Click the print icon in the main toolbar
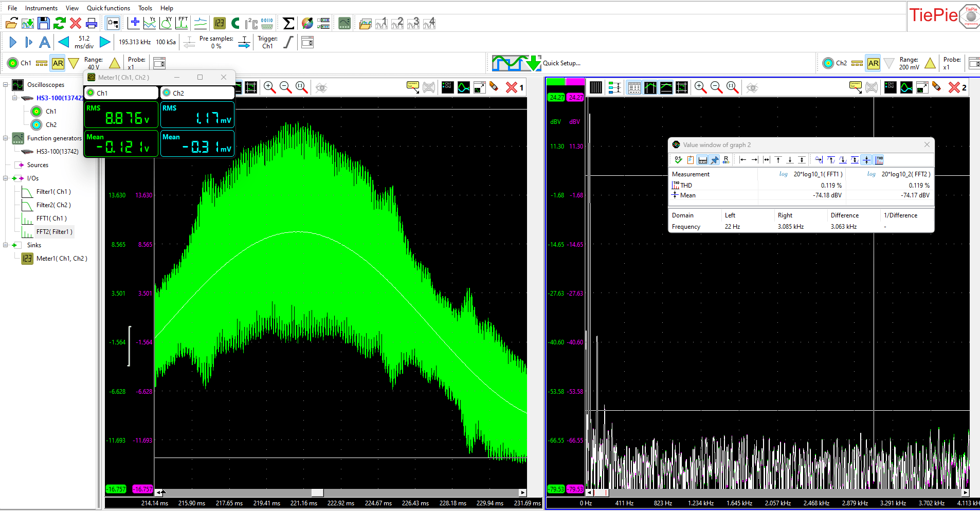 (x=92, y=23)
